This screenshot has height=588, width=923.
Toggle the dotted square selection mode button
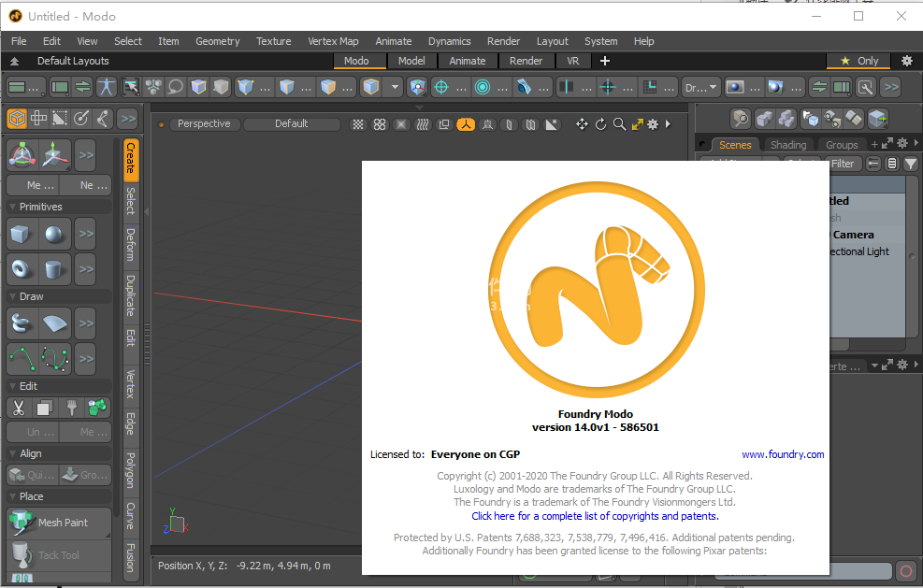tap(60, 119)
